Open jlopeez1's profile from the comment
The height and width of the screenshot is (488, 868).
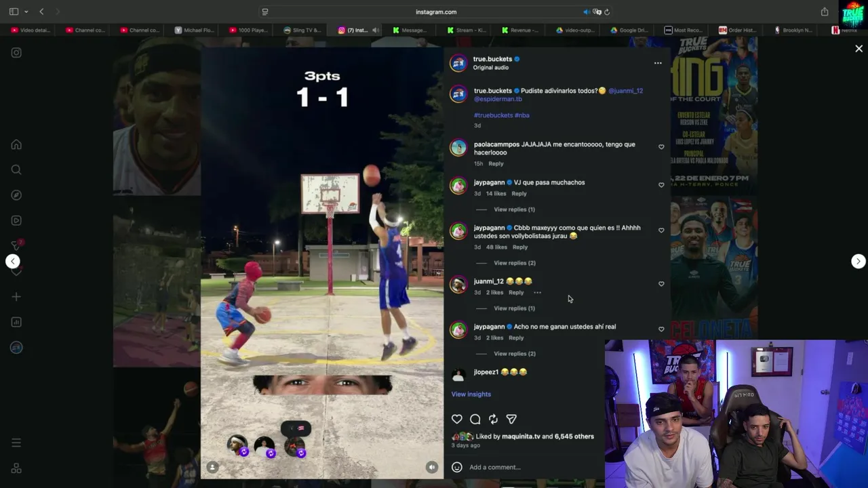(x=486, y=372)
